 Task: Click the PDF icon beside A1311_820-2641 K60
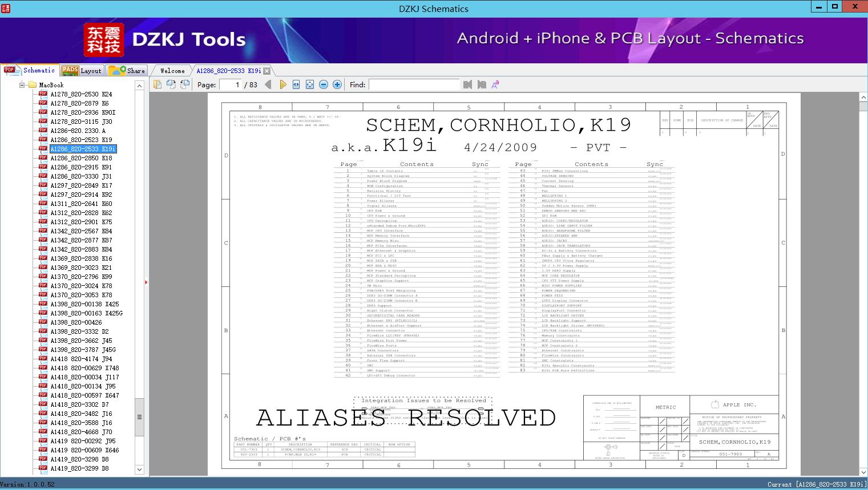pyautogui.click(x=43, y=204)
